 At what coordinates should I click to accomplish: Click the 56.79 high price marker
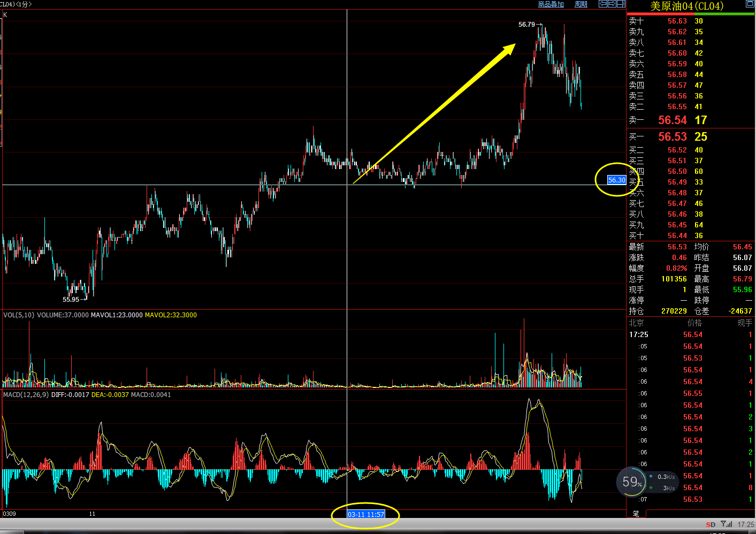pyautogui.click(x=527, y=25)
